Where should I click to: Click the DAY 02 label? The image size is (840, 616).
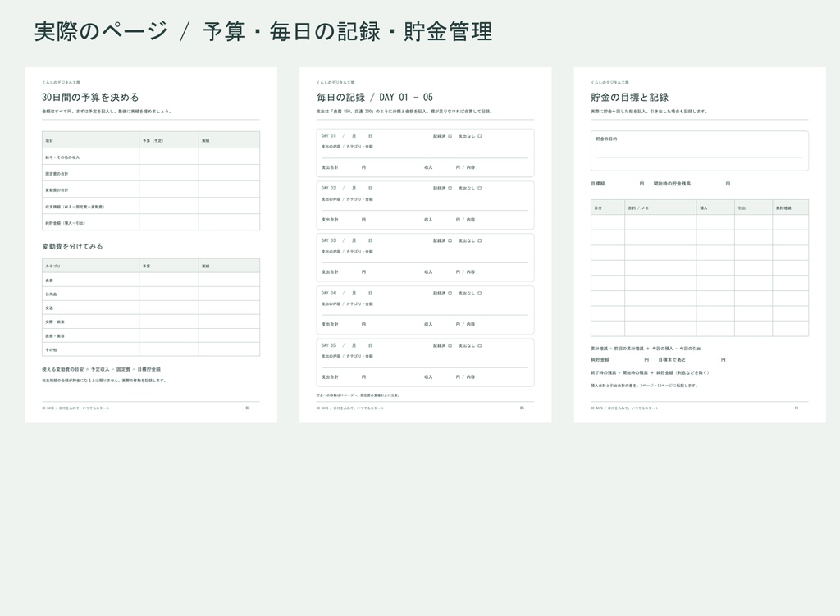tap(328, 189)
